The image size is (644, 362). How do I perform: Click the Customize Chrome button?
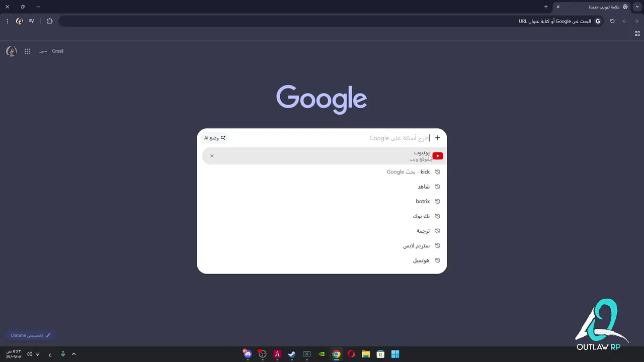(x=30, y=335)
